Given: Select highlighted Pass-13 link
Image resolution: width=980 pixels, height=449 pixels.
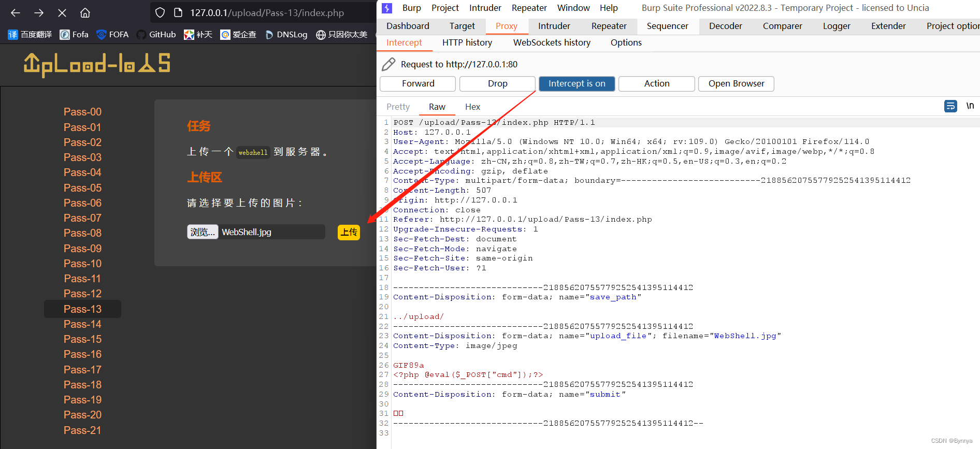Looking at the screenshot, I should pos(82,309).
